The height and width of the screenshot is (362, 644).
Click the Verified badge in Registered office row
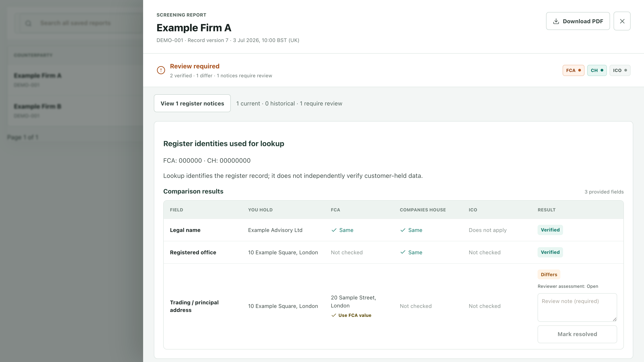point(550,252)
